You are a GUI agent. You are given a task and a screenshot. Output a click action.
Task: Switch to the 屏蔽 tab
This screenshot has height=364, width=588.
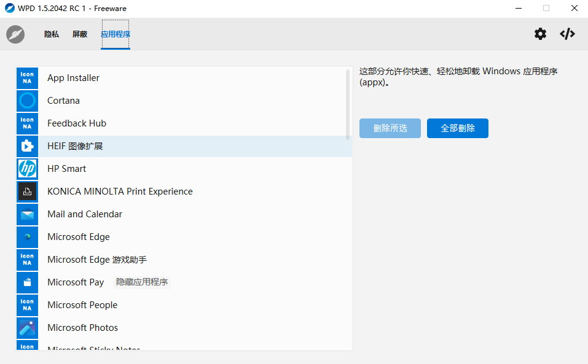click(80, 34)
